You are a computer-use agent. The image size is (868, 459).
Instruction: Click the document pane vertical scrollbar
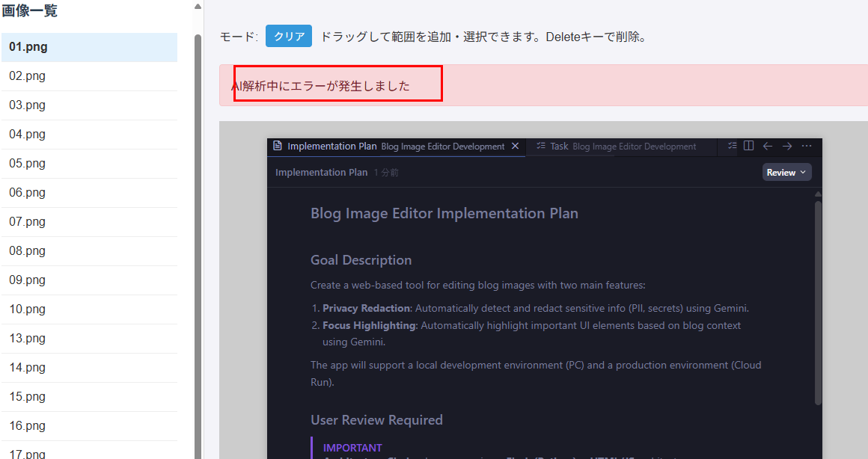point(818,299)
